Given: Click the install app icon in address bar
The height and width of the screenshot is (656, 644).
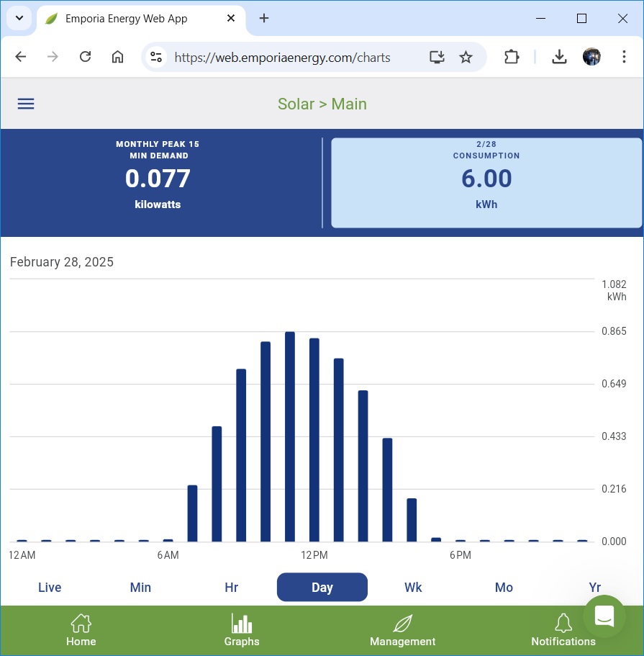Looking at the screenshot, I should (437, 58).
